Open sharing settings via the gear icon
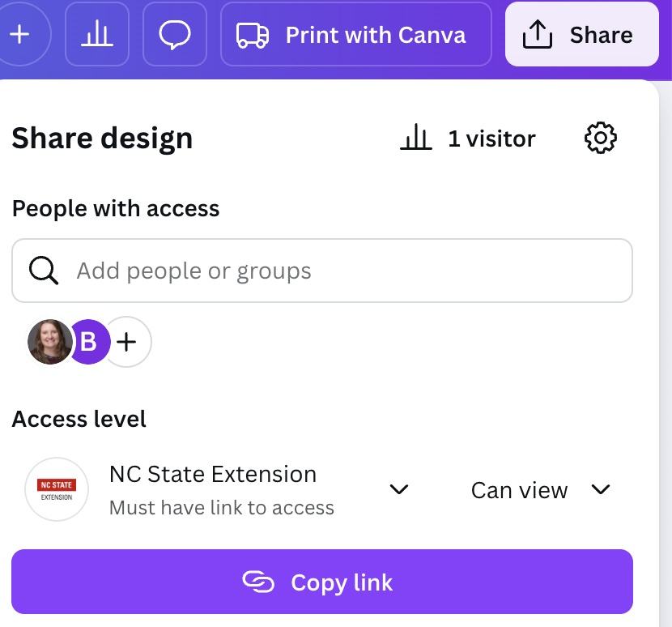Screen dimensions: 672x627 pyautogui.click(x=601, y=138)
